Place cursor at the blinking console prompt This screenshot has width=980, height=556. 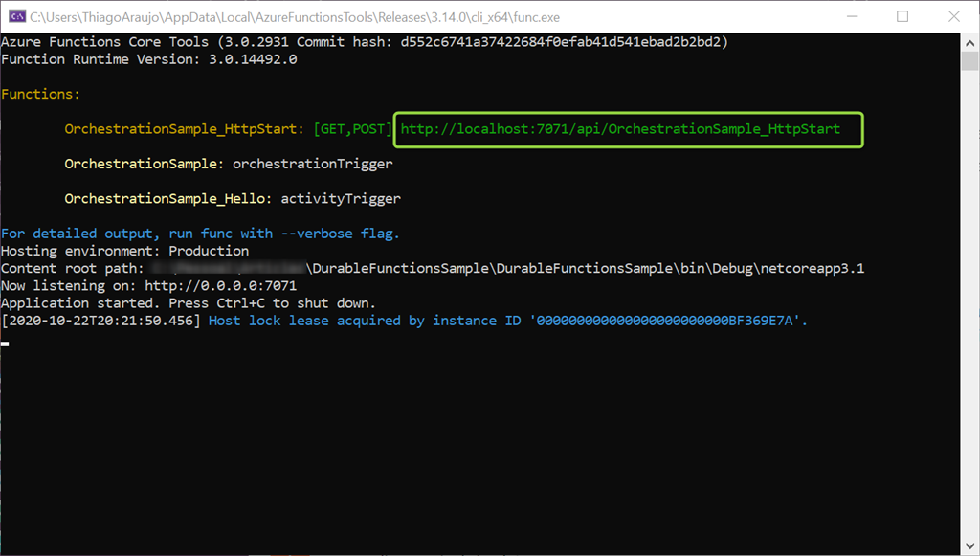(x=6, y=344)
